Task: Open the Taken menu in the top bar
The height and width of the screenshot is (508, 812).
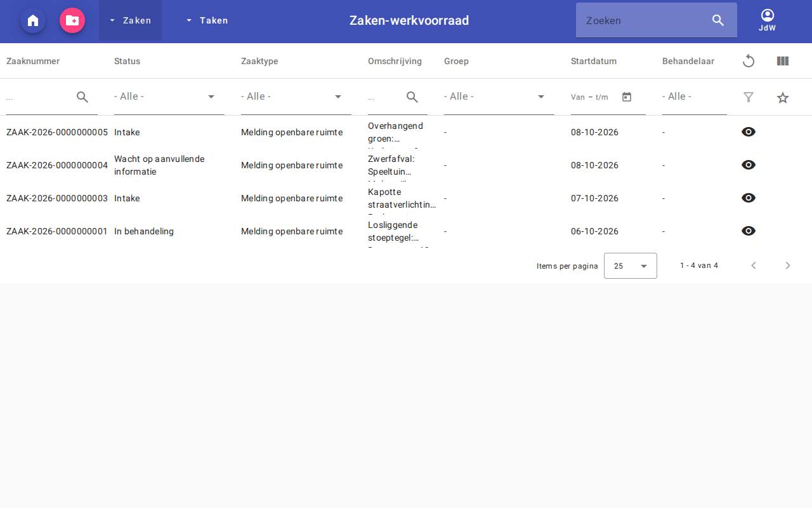Action: (x=207, y=20)
